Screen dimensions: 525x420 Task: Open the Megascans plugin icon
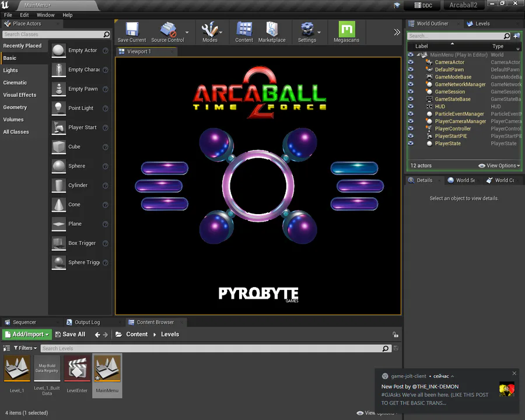coord(346,29)
